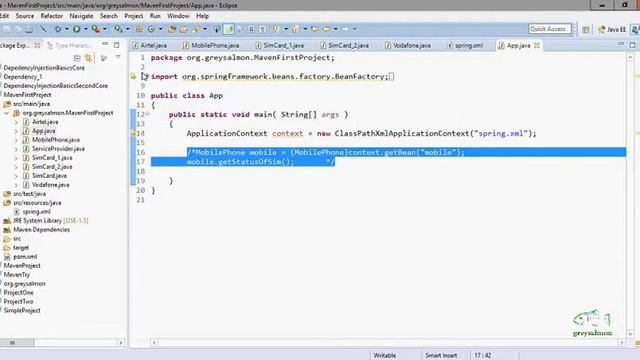Open the New Java Class dropdown arrow
This screenshot has height=360, width=640.
tap(160, 29)
